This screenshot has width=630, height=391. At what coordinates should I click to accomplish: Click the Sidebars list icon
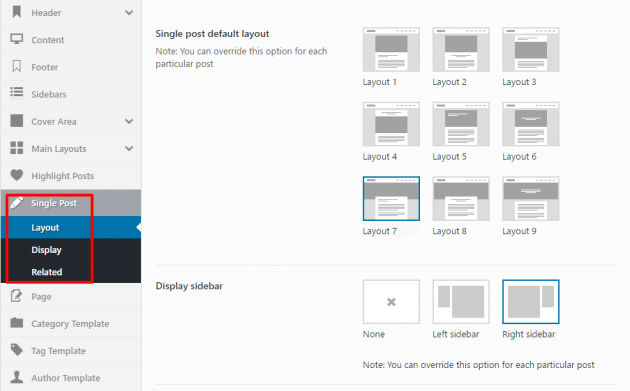(x=16, y=92)
